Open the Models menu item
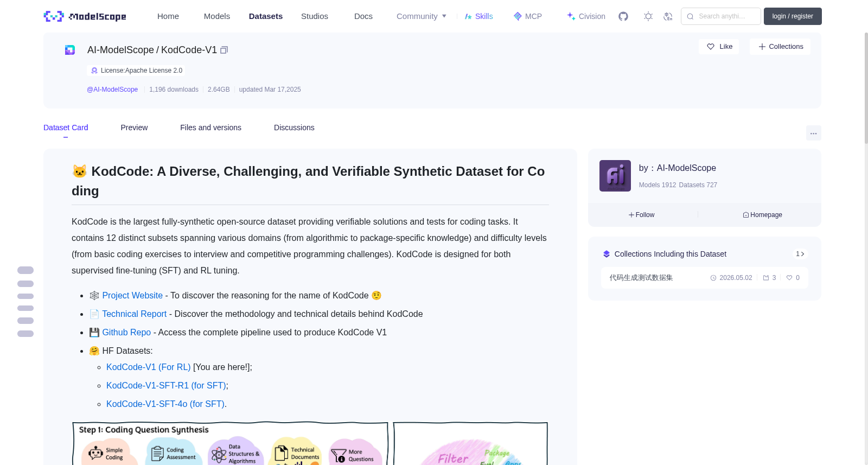Image resolution: width=868 pixels, height=465 pixels. pos(217,16)
